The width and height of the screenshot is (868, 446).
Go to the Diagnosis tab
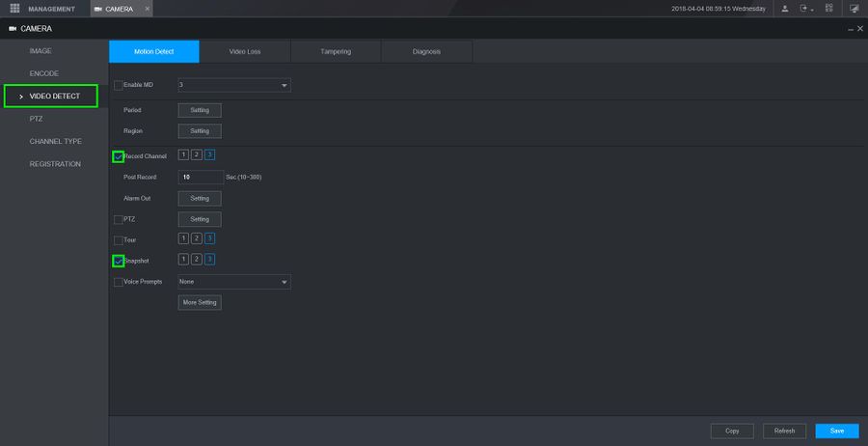[x=426, y=51]
